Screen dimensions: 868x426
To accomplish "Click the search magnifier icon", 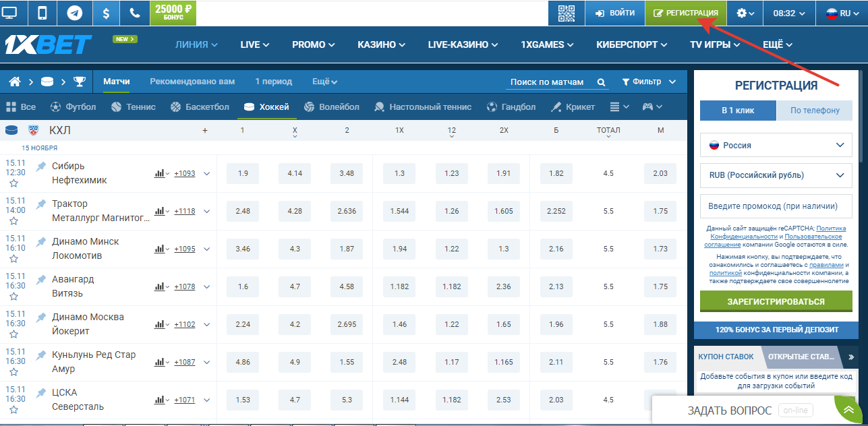I will point(601,82).
